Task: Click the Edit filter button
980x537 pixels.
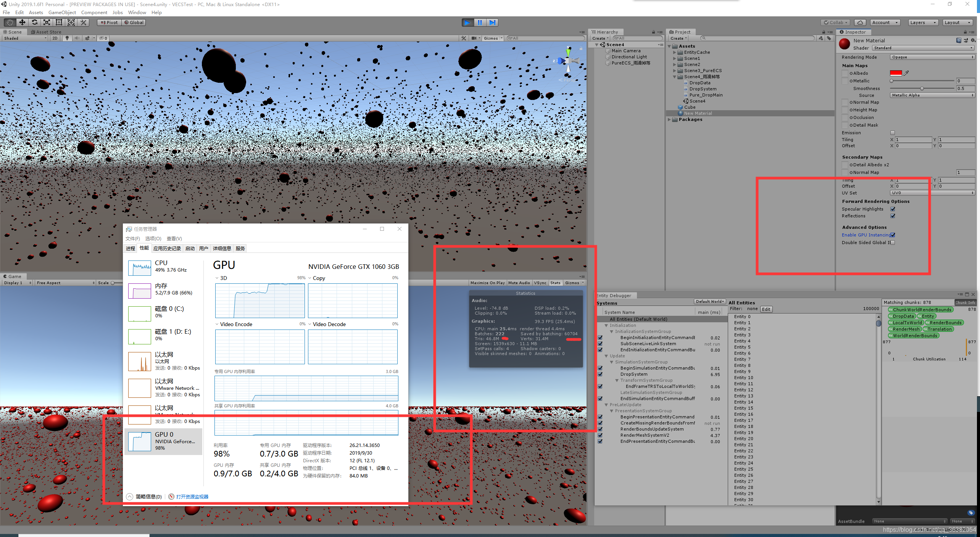Action: pos(766,309)
